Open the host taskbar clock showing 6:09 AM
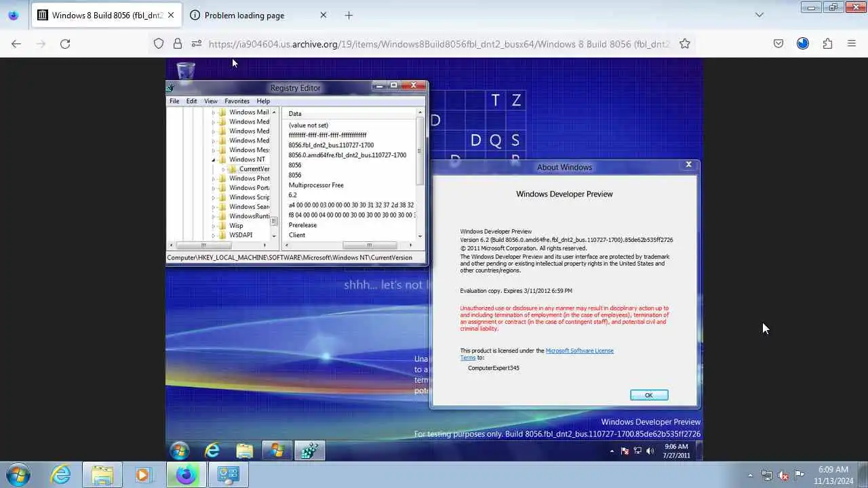The height and width of the screenshot is (488, 868). coord(833,475)
